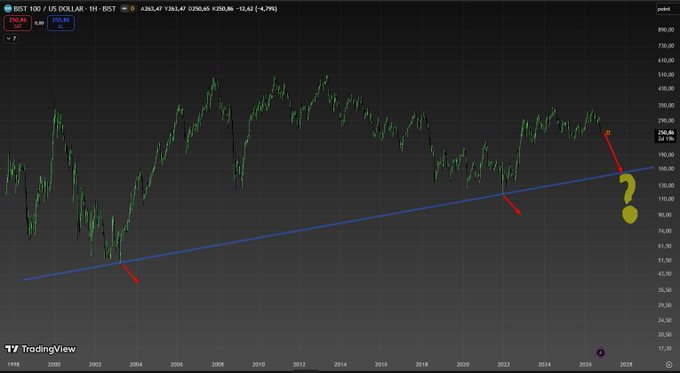
Task: Click the BIST 100 symbol logo icon
Action: coord(8,8)
